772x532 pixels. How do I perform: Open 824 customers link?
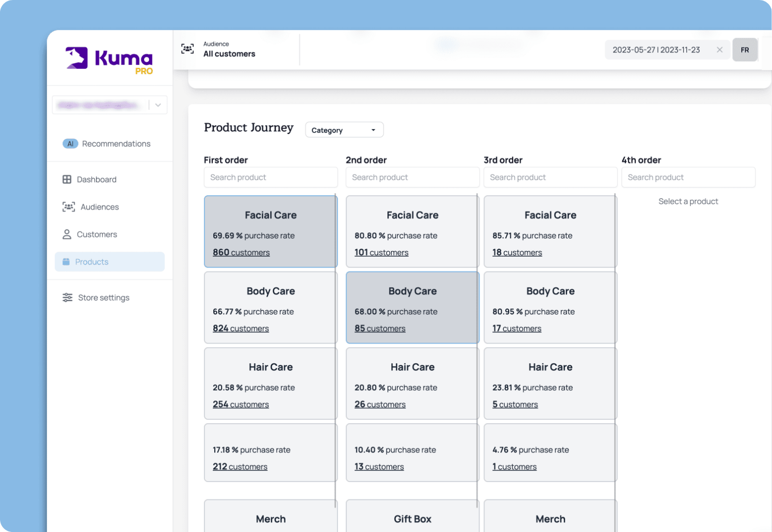[x=241, y=328]
